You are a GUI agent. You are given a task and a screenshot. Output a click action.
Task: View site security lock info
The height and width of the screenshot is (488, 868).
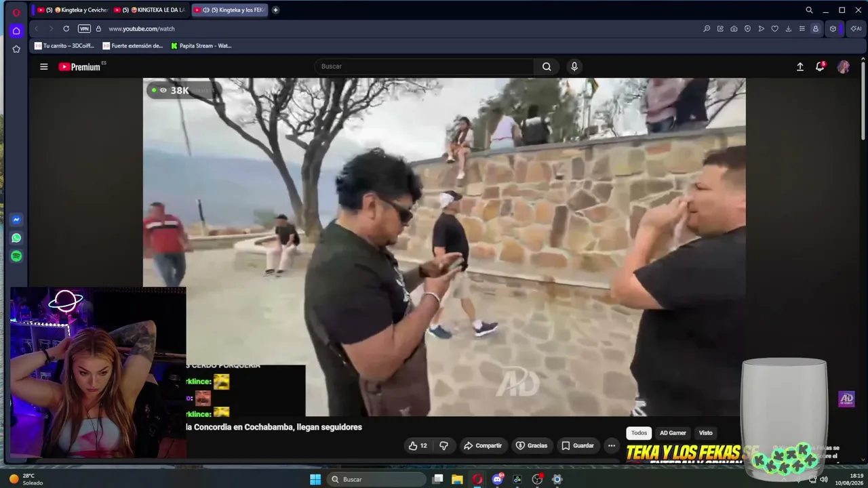tap(98, 28)
